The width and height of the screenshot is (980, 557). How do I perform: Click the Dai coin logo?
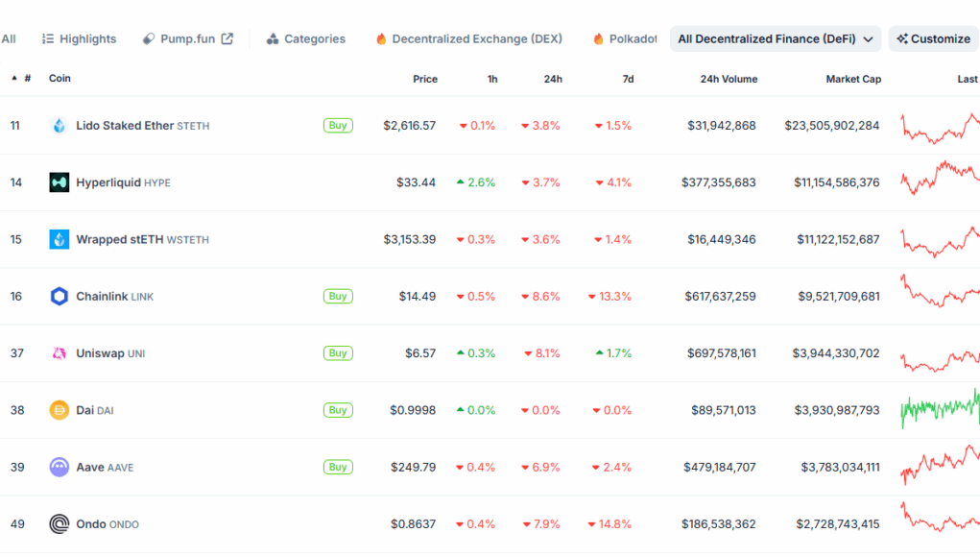[x=60, y=410]
